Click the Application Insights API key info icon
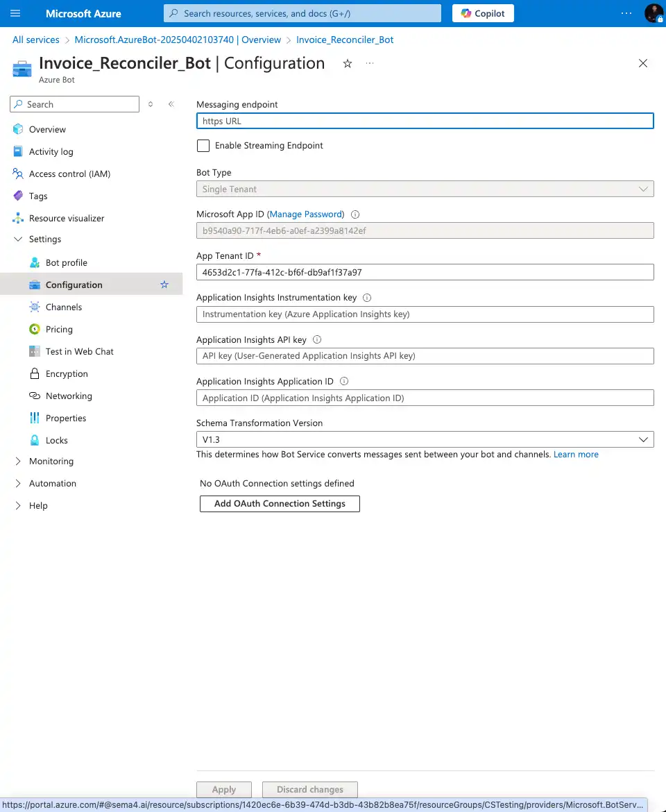Viewport: 666px width, 812px height. click(x=317, y=339)
